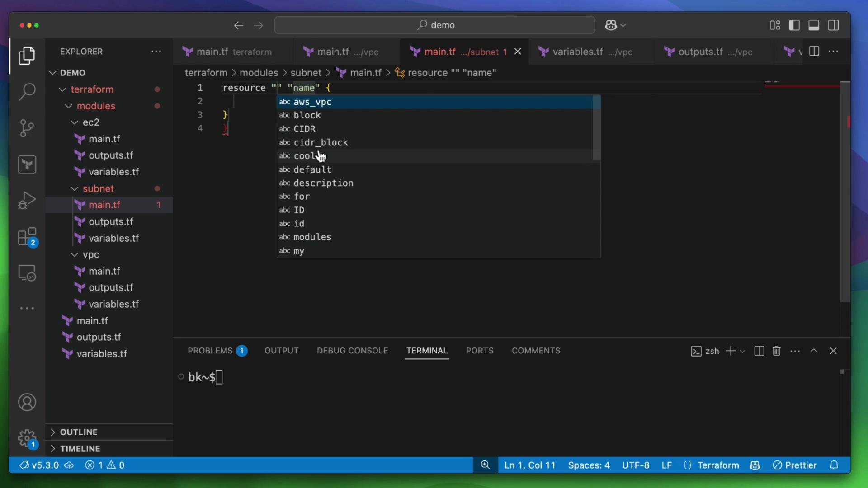Viewport: 868px width, 488px height.
Task: Expand the OUTLINE section
Action: coord(109,432)
